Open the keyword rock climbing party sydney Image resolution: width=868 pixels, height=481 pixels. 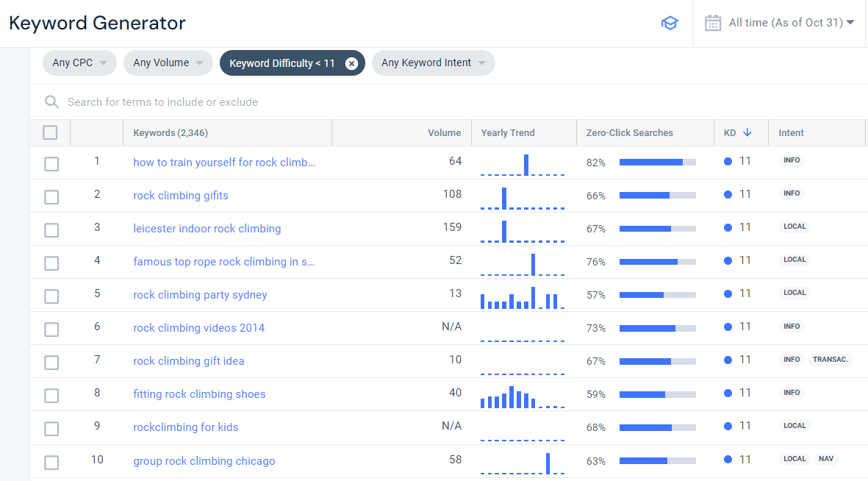[x=199, y=294]
